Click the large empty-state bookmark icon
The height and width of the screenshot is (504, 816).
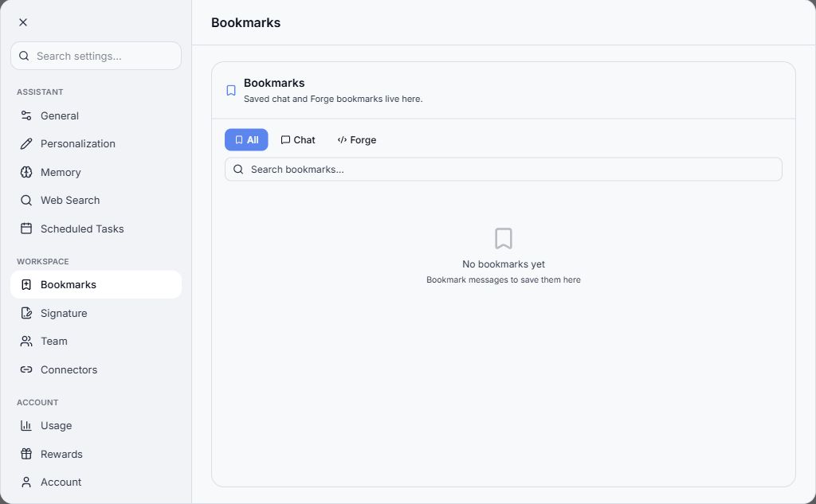pyautogui.click(x=504, y=238)
